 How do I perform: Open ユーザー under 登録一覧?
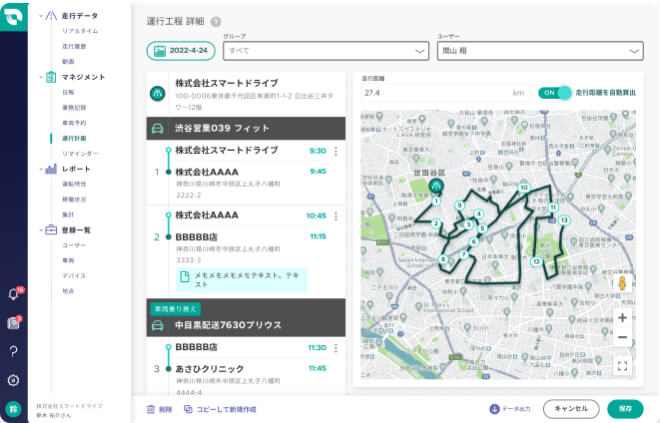74,245
